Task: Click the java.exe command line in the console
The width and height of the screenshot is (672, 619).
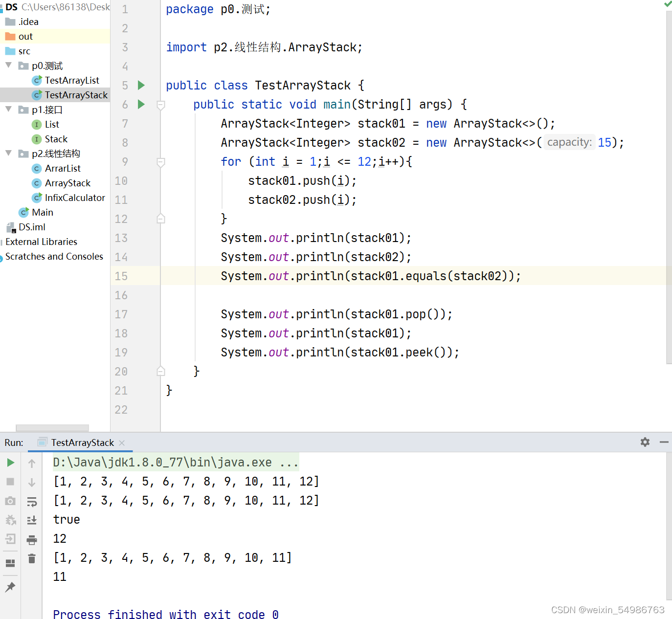Action: (x=176, y=462)
